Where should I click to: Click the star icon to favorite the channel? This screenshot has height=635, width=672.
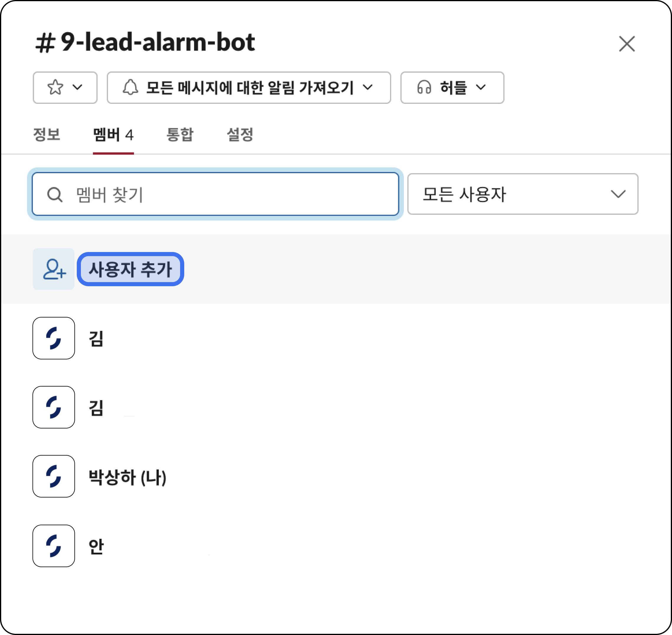click(x=55, y=88)
